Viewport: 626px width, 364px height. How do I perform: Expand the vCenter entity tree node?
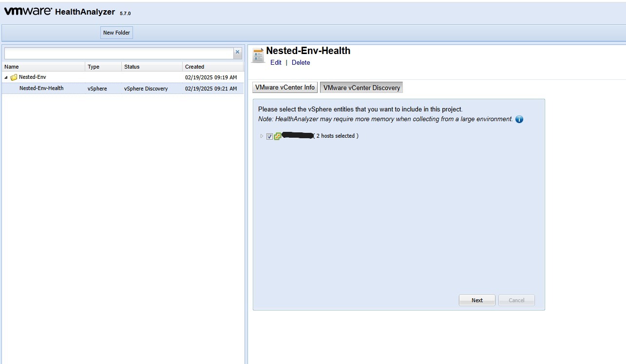click(x=262, y=136)
